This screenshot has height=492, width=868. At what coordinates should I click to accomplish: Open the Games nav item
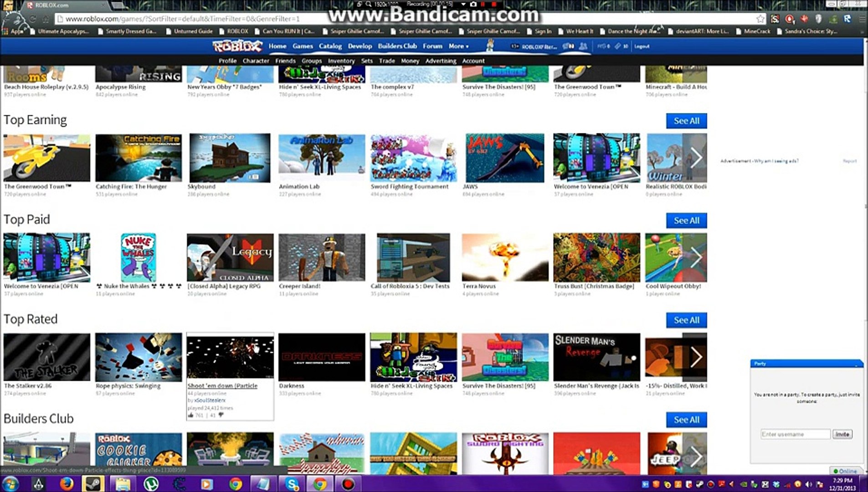pos(303,46)
